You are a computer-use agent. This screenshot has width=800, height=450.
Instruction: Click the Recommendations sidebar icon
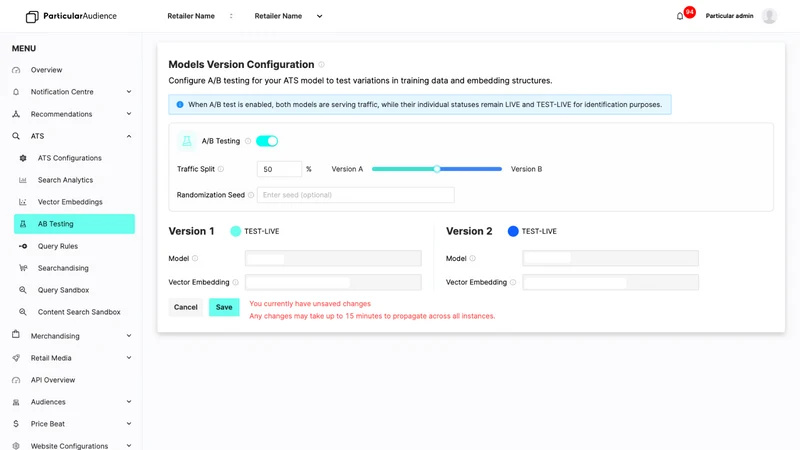(16, 114)
